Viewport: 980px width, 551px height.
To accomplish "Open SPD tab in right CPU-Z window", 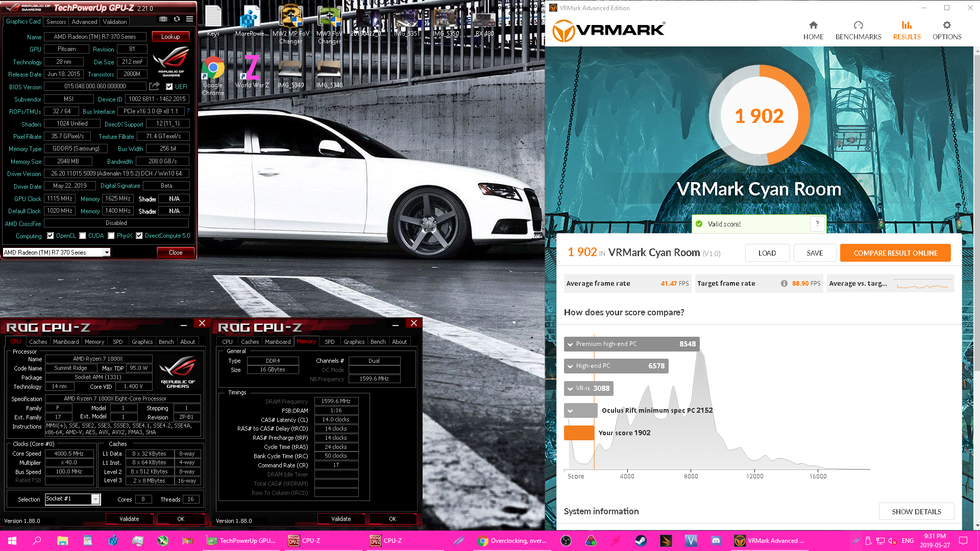I will click(330, 342).
